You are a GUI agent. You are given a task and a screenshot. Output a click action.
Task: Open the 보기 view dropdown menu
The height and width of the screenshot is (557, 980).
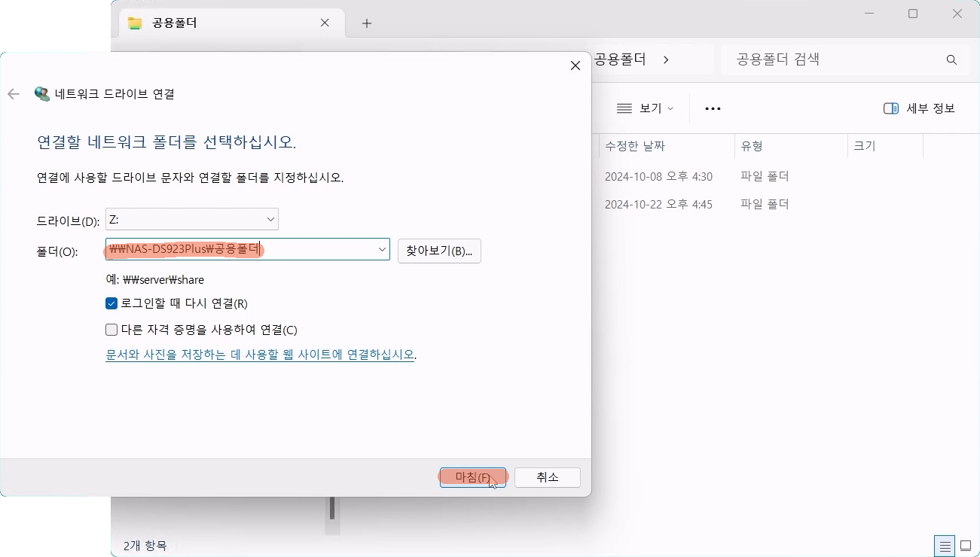[645, 108]
